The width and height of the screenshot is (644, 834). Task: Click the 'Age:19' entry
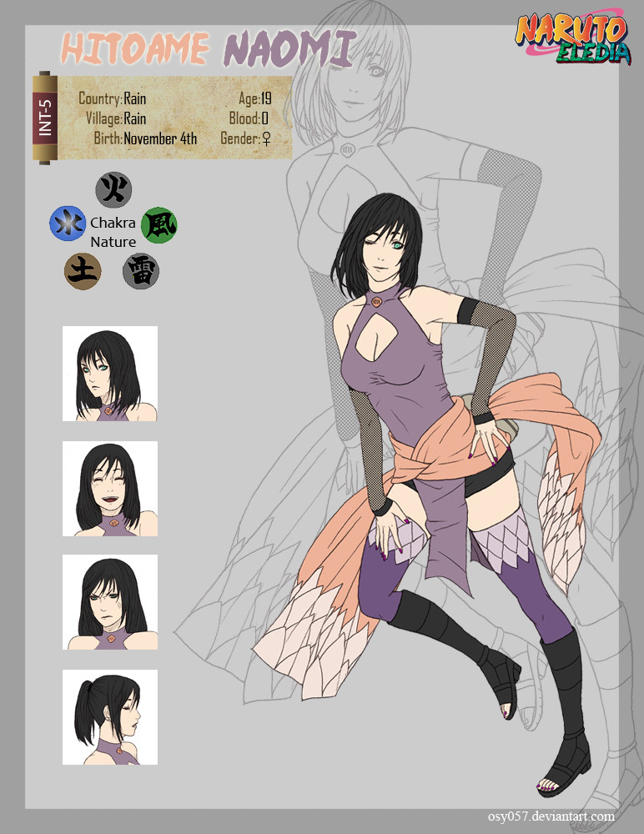(x=255, y=98)
